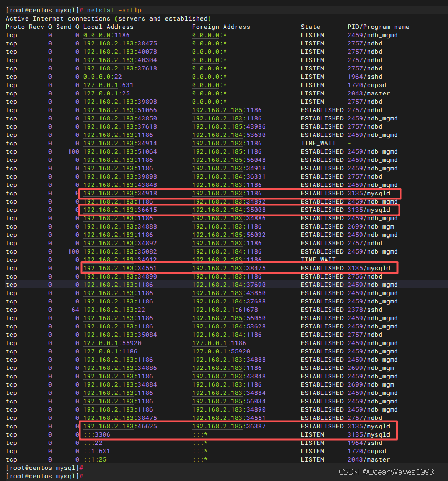Click the 'State' column header
This screenshot has width=448, height=481.
pos(310,27)
